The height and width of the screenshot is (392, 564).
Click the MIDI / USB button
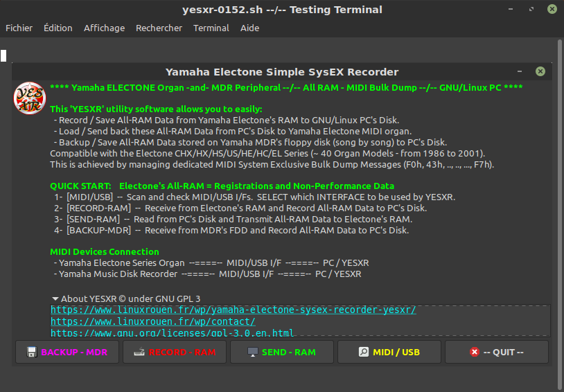tap(389, 352)
